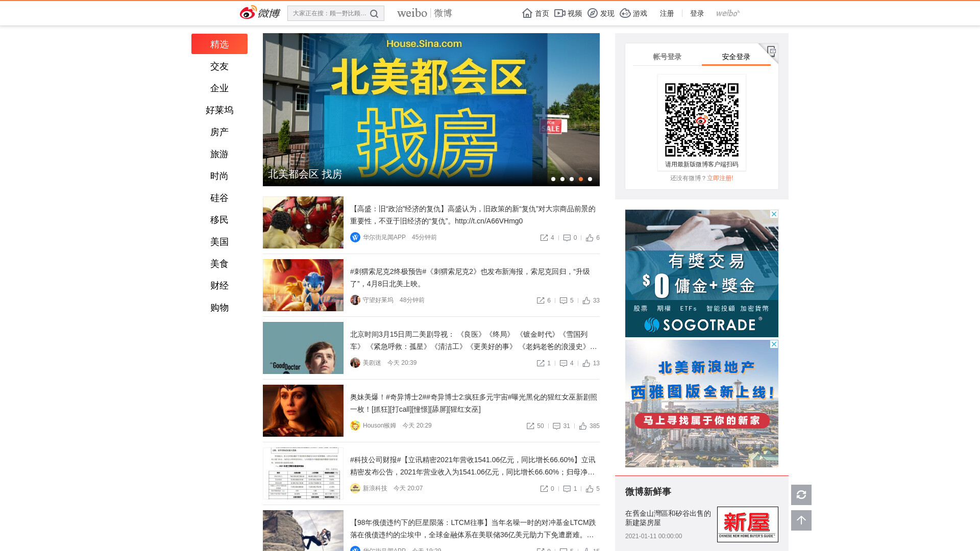Viewport: 980px width, 551px height.
Task: Switch to 安全登录 tab
Action: (736, 57)
